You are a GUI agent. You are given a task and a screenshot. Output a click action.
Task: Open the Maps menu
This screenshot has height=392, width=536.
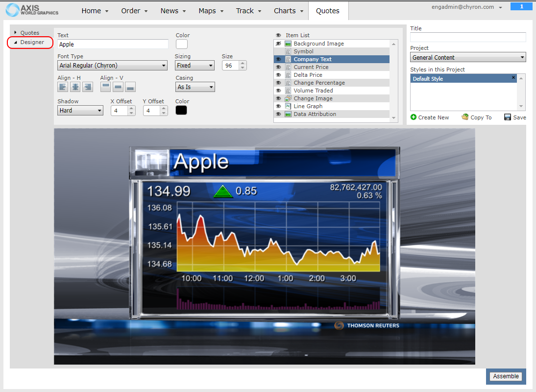click(211, 11)
